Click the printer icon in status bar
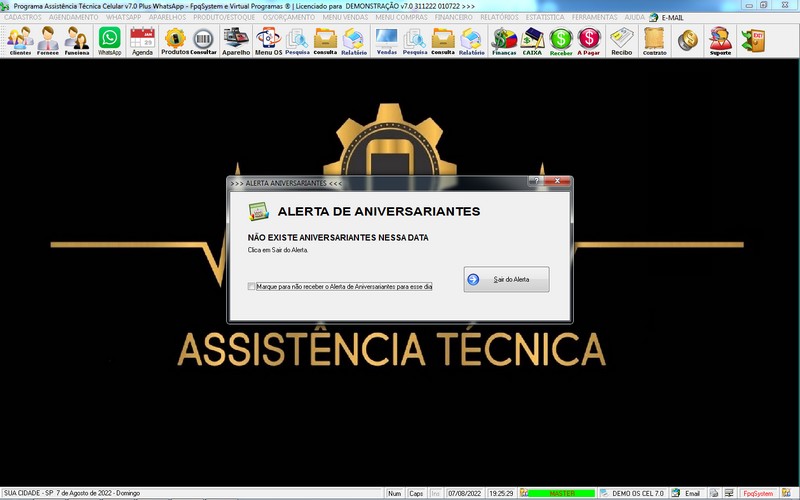 714,493
